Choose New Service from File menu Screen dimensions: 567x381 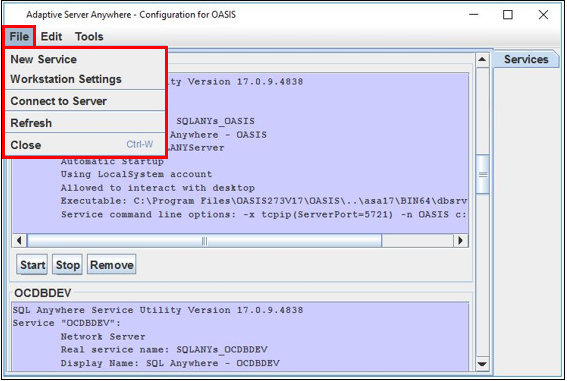85,59
